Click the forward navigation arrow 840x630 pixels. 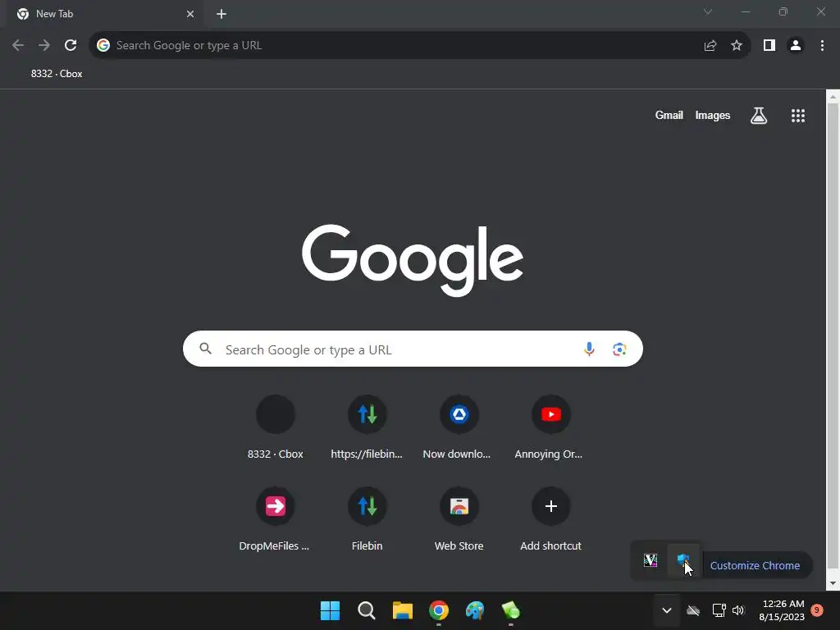[x=44, y=46]
